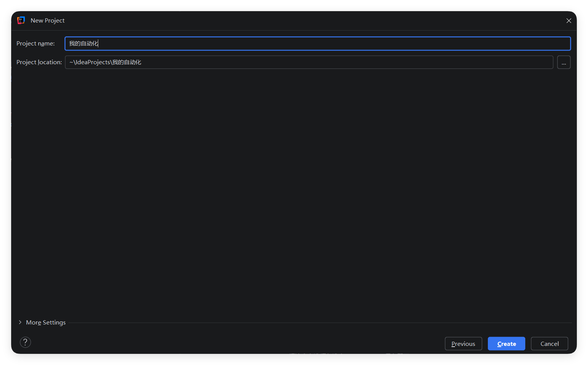588x365 pixels.
Task: Click the 我的自动化 text in Project name field
Action: coord(83,44)
